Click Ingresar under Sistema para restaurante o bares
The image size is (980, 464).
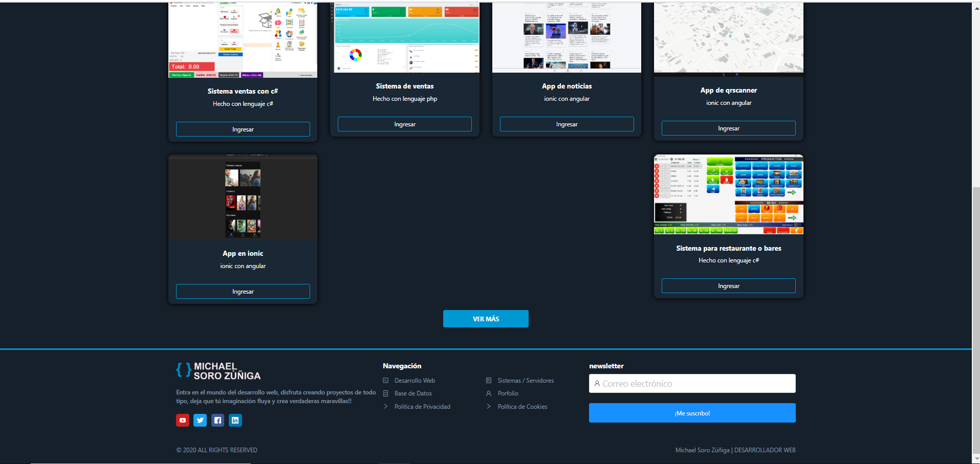[729, 286]
